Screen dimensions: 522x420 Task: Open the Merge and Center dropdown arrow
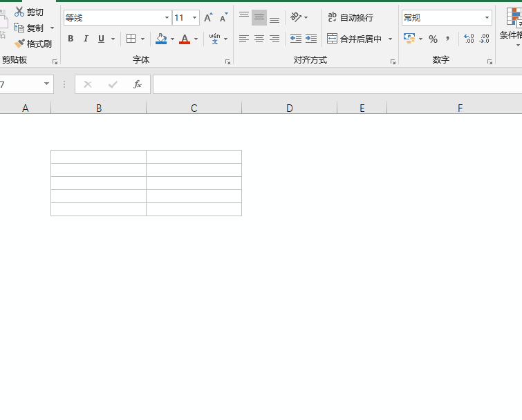pyautogui.click(x=390, y=39)
